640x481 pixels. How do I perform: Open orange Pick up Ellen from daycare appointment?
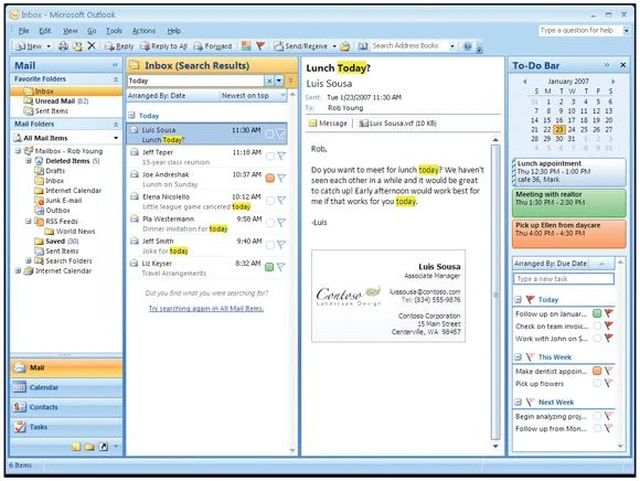569,234
